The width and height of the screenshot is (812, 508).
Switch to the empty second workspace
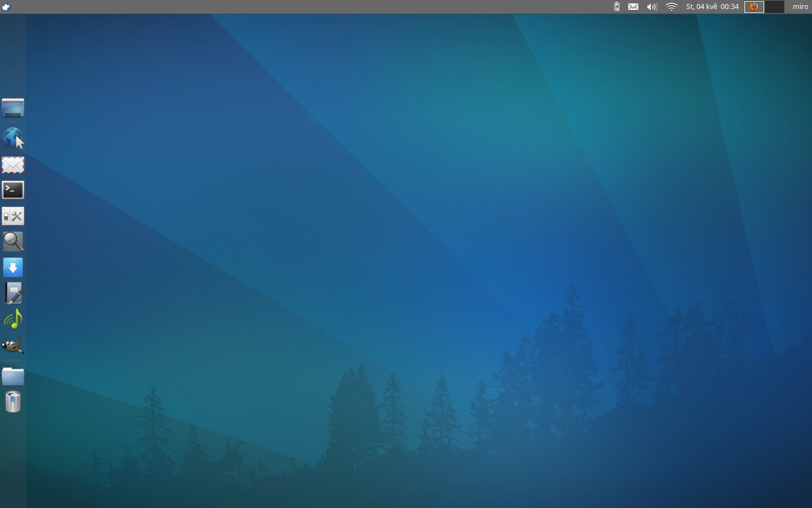click(x=774, y=7)
